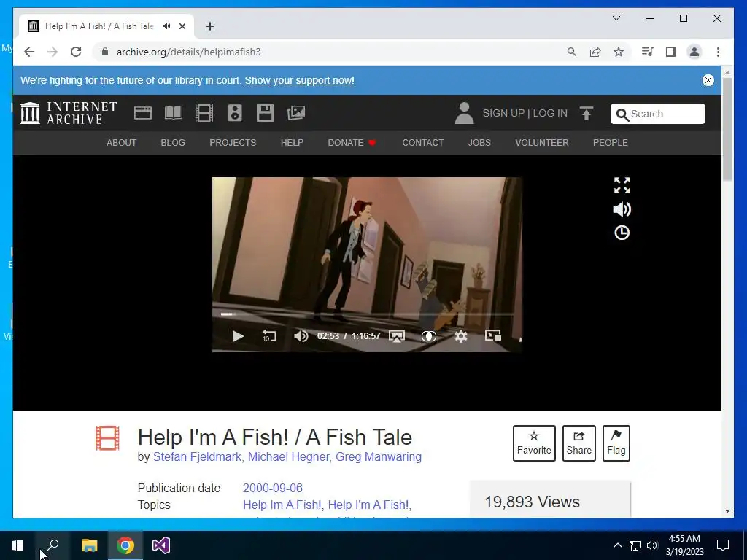
Task: Open Chrome three-dot menu
Action: 718,52
